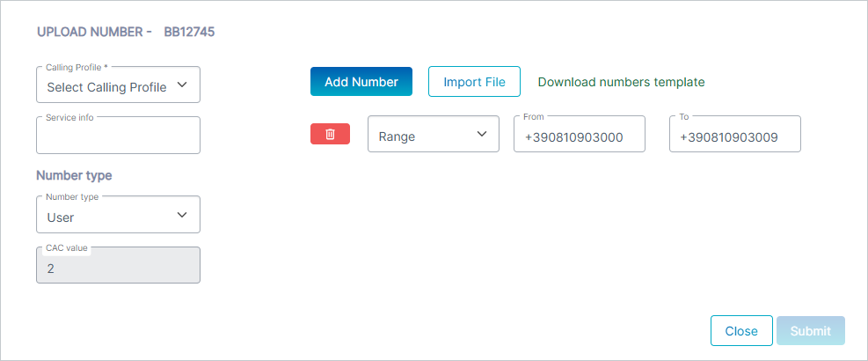This screenshot has width=868, height=361.
Task: Click the chevron arrow in Range selector
Action: 481,134
